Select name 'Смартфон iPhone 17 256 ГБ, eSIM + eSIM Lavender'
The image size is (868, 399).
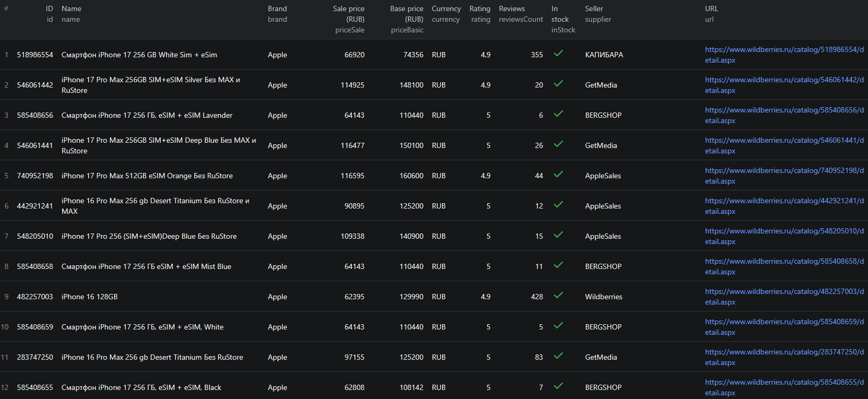(147, 115)
